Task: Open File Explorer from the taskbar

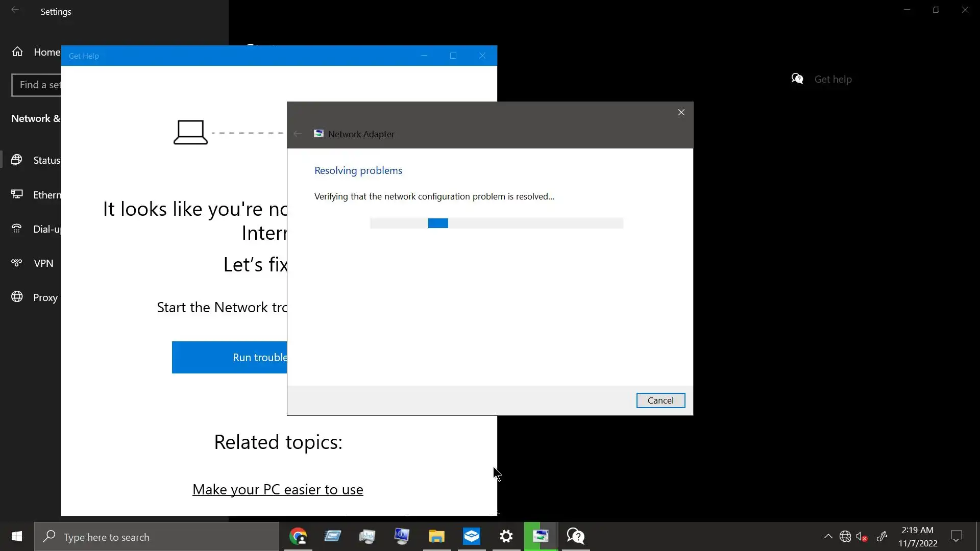Action: (437, 537)
